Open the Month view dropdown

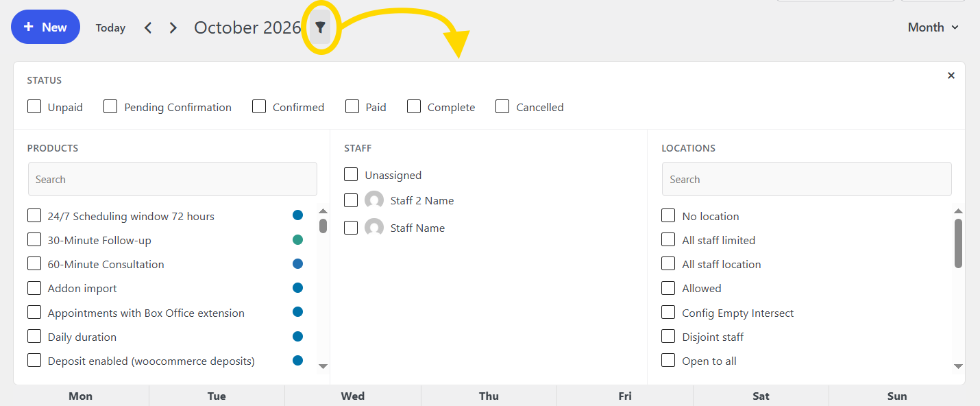click(x=933, y=27)
